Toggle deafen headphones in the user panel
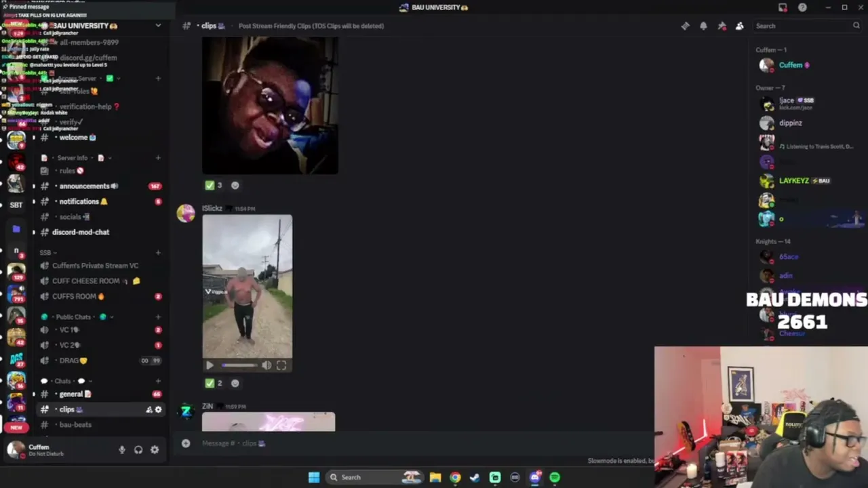 138,449
